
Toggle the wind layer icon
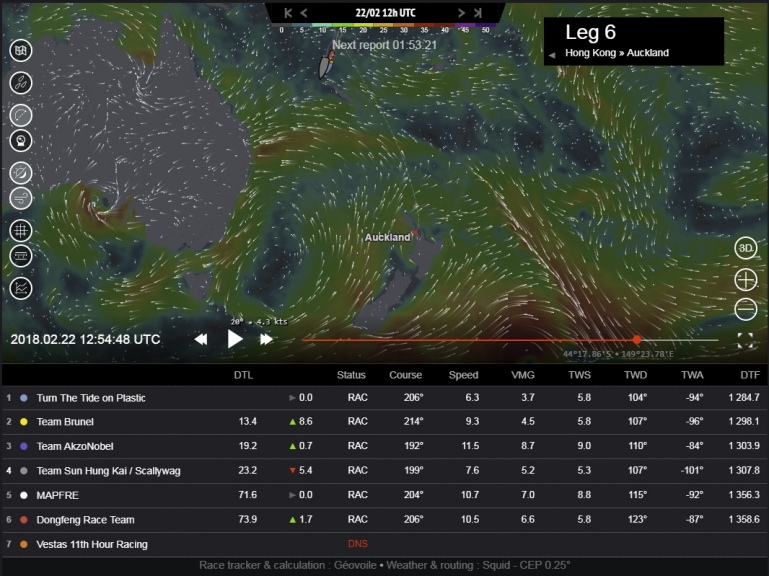coord(21,199)
